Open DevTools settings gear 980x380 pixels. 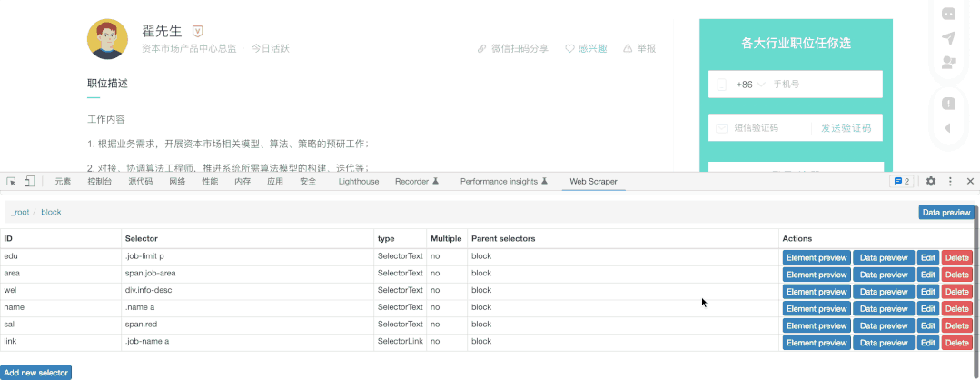point(931,182)
